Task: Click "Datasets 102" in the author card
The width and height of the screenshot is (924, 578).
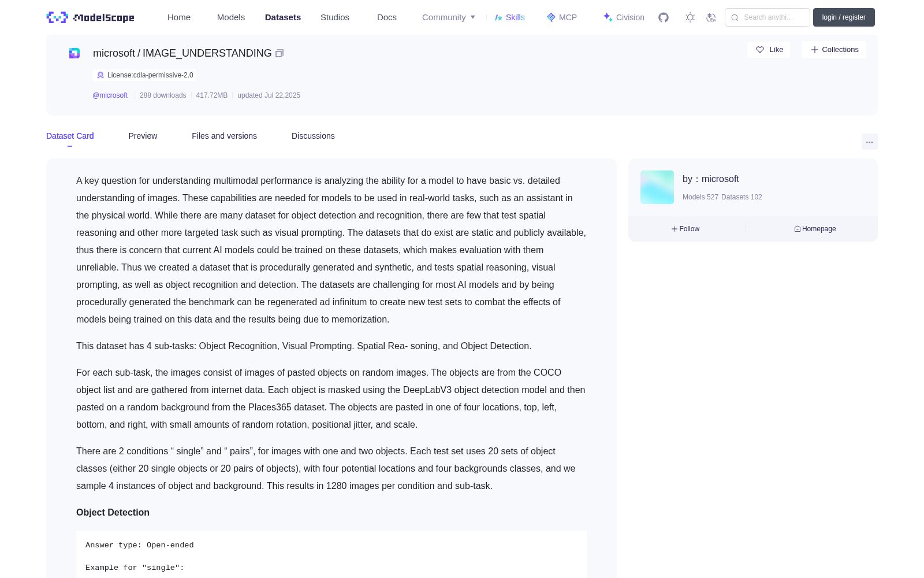Action: point(742,197)
